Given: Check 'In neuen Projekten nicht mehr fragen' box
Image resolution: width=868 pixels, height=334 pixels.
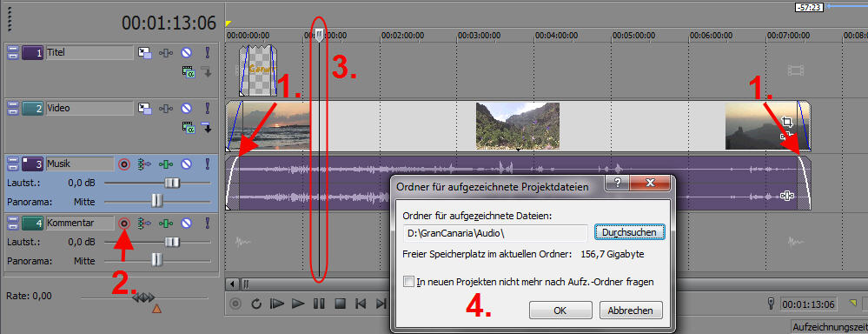Looking at the screenshot, I should coord(409,282).
